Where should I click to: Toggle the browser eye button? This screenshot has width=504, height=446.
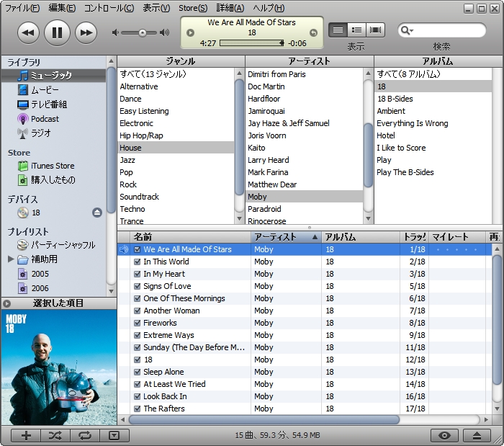(444, 435)
